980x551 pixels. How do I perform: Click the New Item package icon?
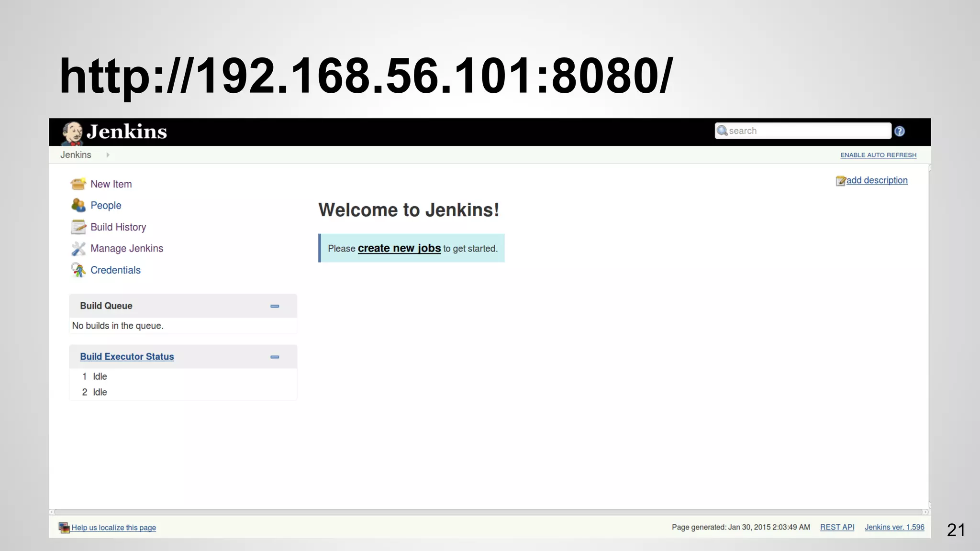78,184
